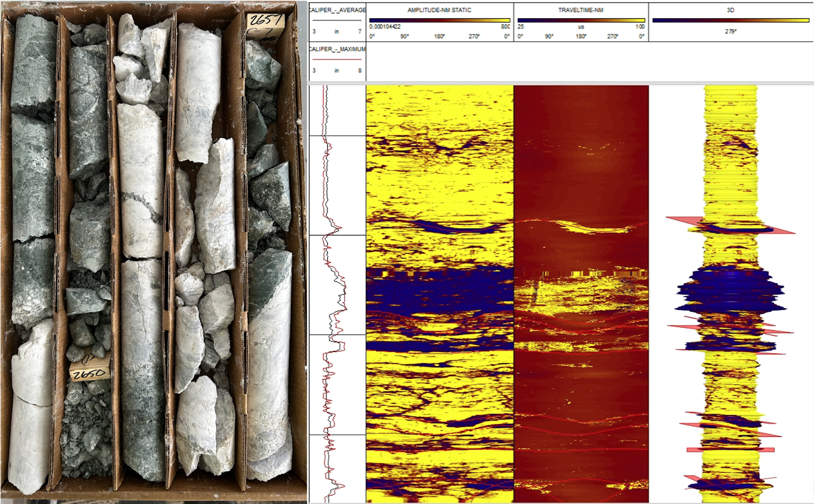Click the TRAVELTIME-NM track title

pos(580,10)
